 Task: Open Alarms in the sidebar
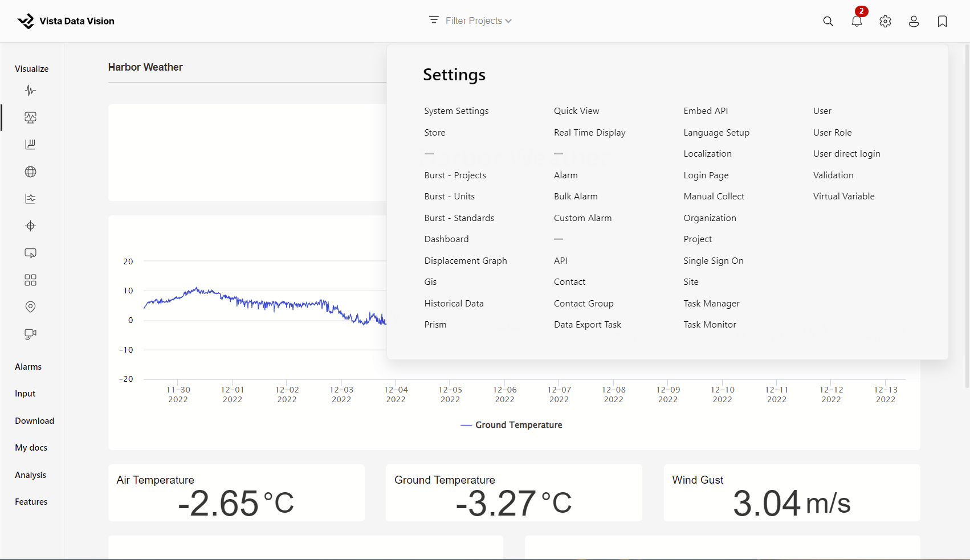tap(28, 367)
